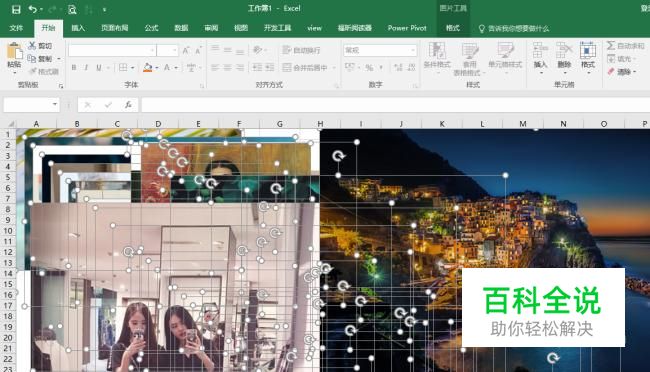Increase the indent level
Screen dimensions: 650x372
(x=269, y=67)
